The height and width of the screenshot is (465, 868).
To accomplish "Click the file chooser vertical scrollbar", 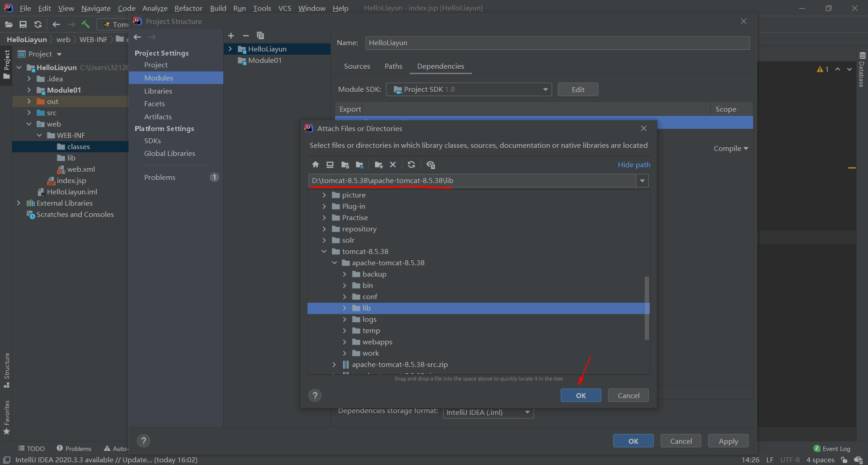I will [x=646, y=308].
